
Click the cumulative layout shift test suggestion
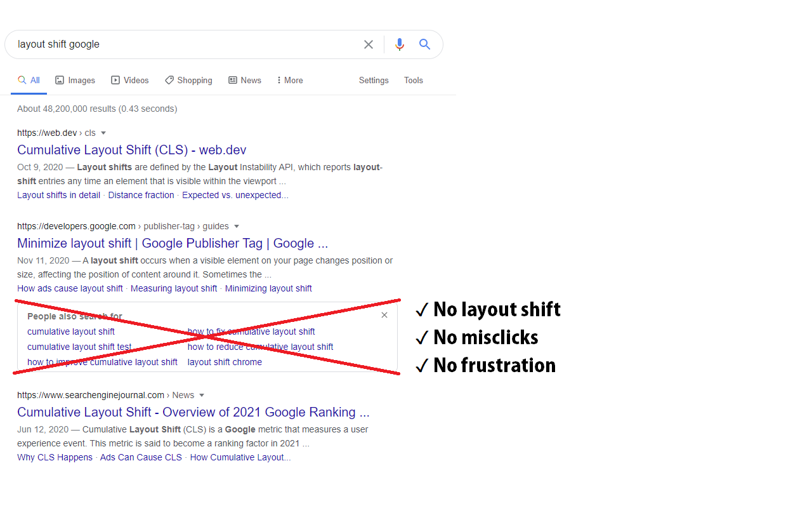[x=79, y=347]
